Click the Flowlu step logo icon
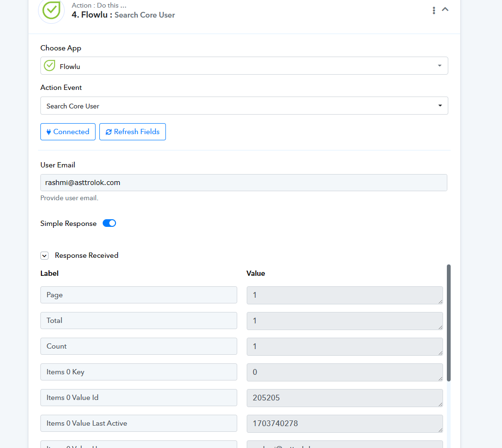Viewport: 502px width, 448px height. (51, 10)
